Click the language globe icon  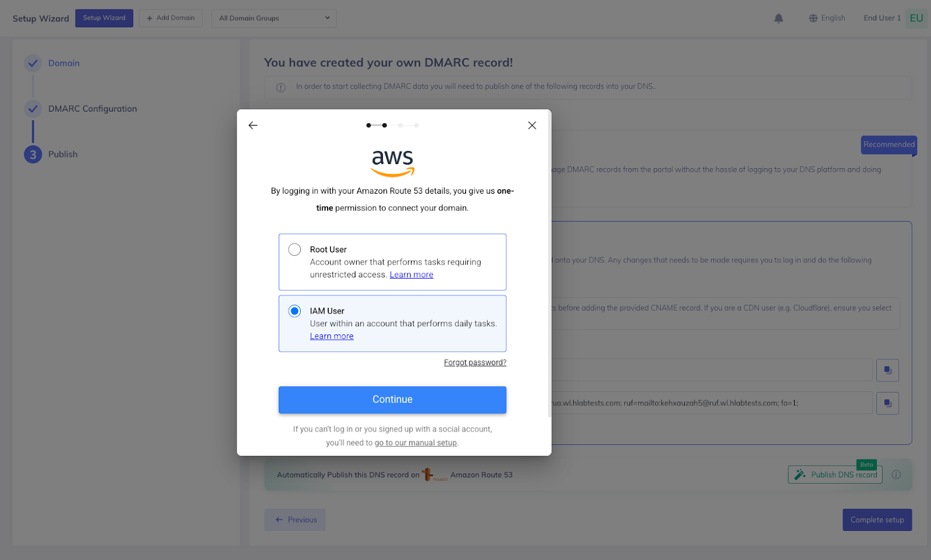tap(813, 18)
